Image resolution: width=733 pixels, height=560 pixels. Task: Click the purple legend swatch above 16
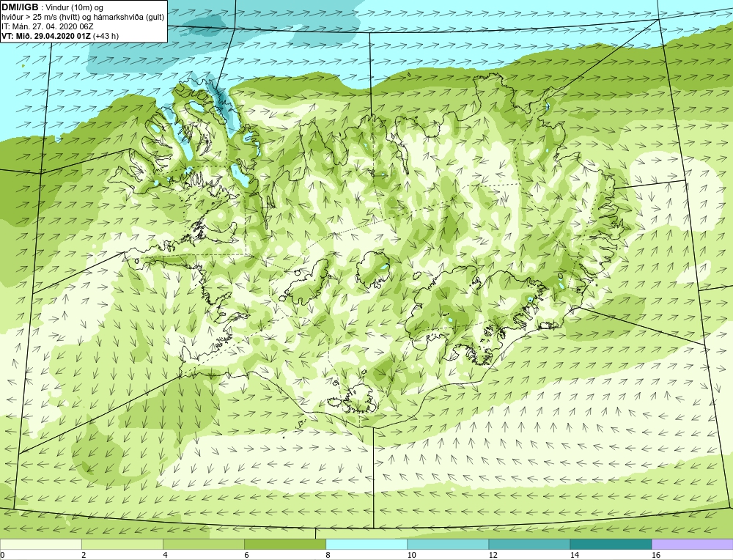pos(693,544)
